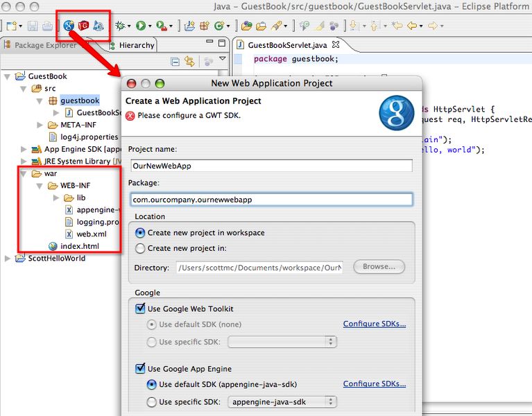Screen dimensions: 532x416
Task: Click the Browse... button
Action: click(x=379, y=266)
